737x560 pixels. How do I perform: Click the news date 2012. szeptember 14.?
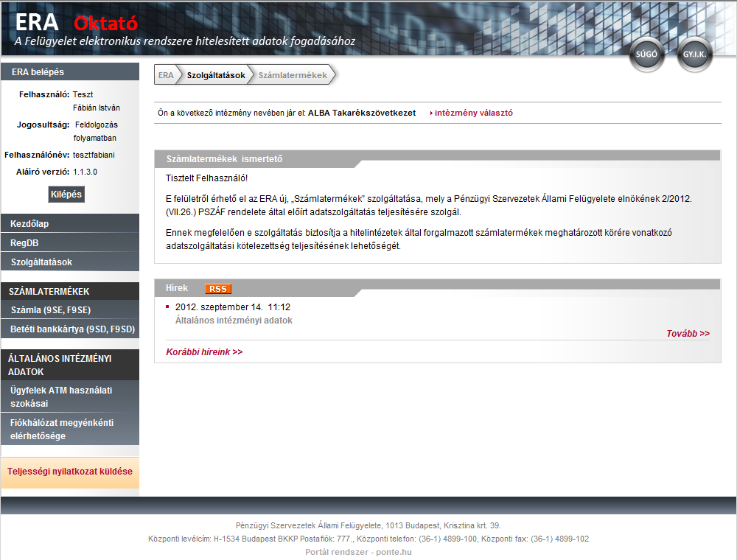tap(219, 307)
